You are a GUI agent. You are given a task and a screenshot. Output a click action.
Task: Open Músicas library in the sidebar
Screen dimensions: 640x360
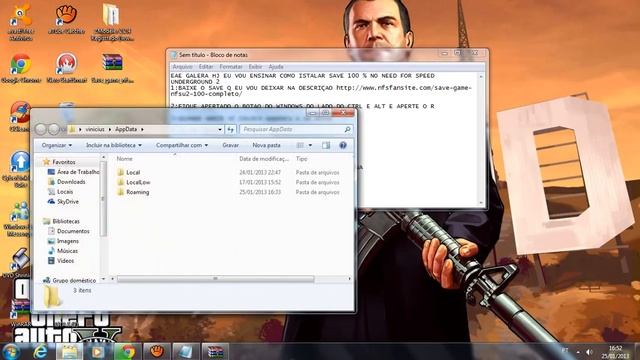pos(67,251)
